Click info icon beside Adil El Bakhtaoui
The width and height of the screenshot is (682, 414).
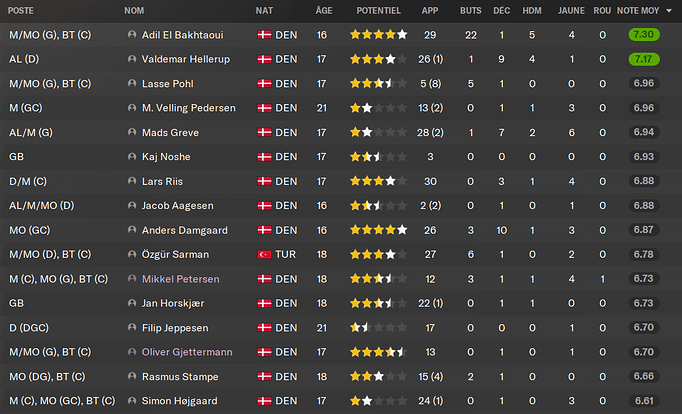click(132, 34)
